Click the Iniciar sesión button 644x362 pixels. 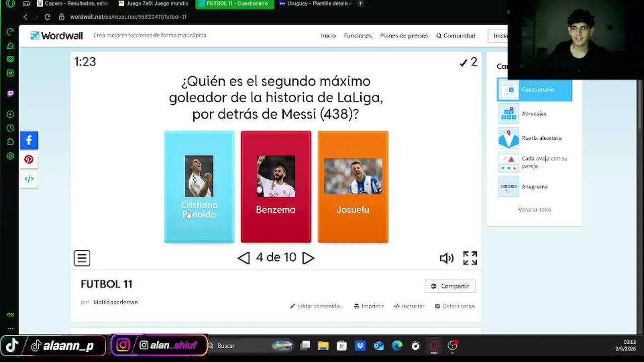[499, 36]
